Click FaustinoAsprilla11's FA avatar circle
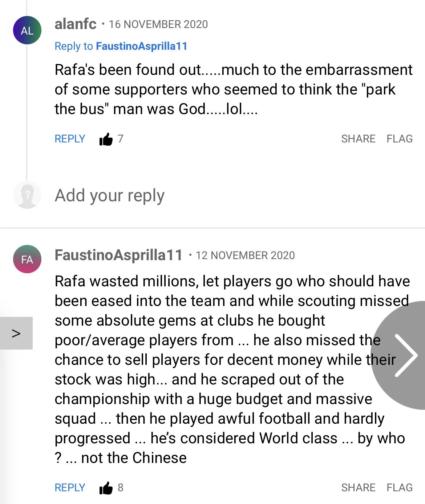This screenshot has height=504, width=425. (x=27, y=259)
